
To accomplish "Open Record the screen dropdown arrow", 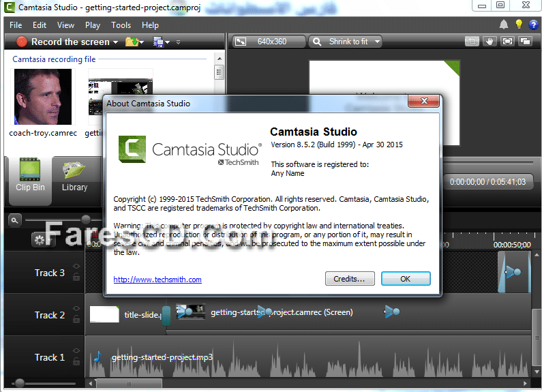I will pyautogui.click(x=115, y=42).
